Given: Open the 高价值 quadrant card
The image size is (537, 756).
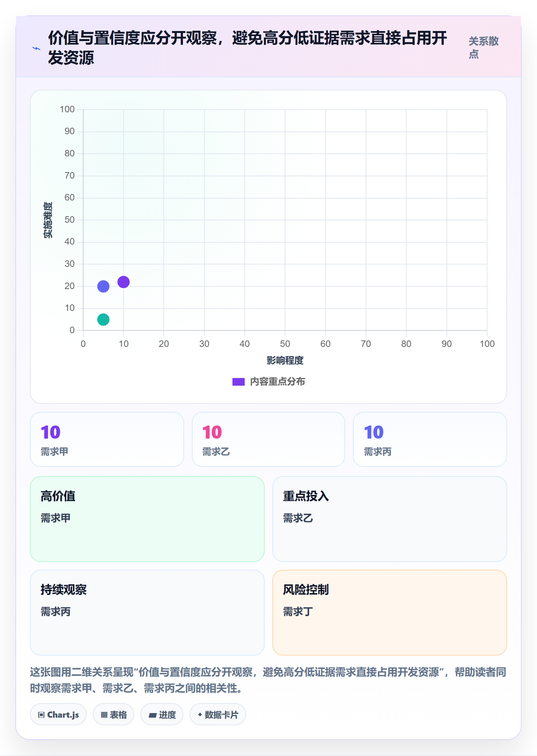Looking at the screenshot, I should pyautogui.click(x=147, y=519).
